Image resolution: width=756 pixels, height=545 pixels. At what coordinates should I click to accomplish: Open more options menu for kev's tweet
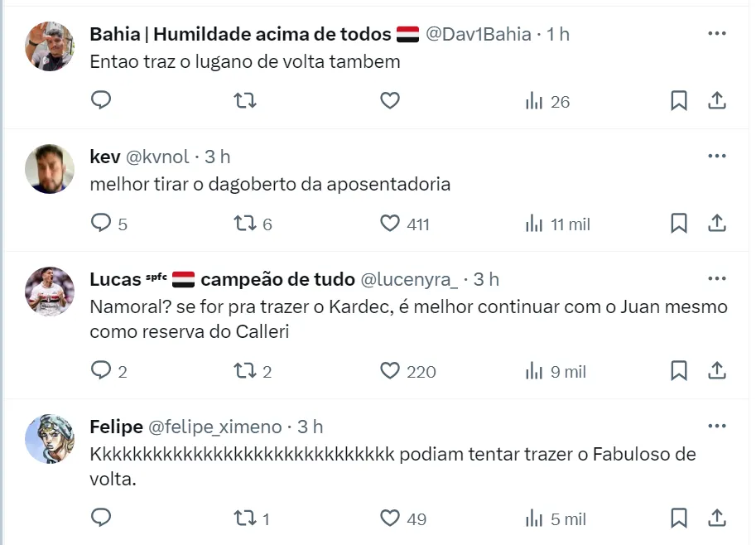(x=717, y=156)
